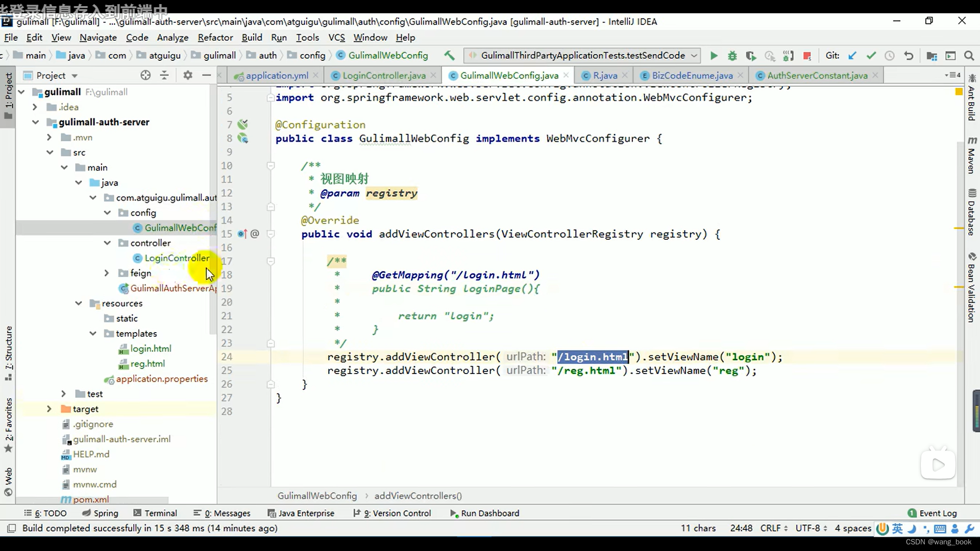Toggle the Run Dashboard tool window
This screenshot has height=551, width=980.
point(484,513)
